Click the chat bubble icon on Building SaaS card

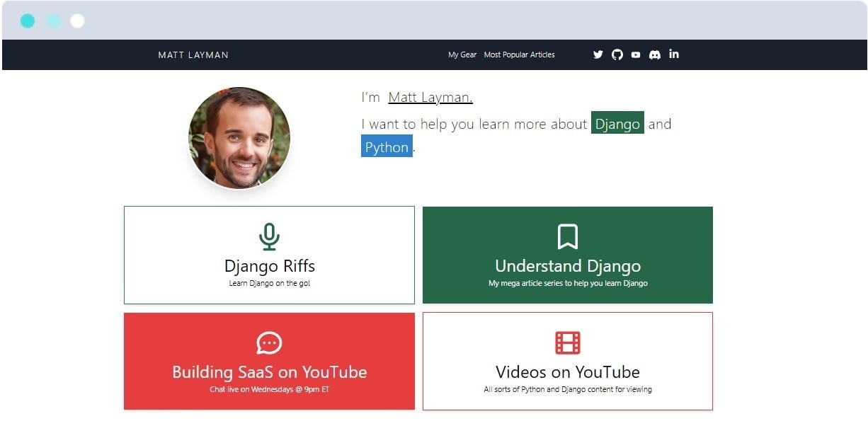click(269, 343)
